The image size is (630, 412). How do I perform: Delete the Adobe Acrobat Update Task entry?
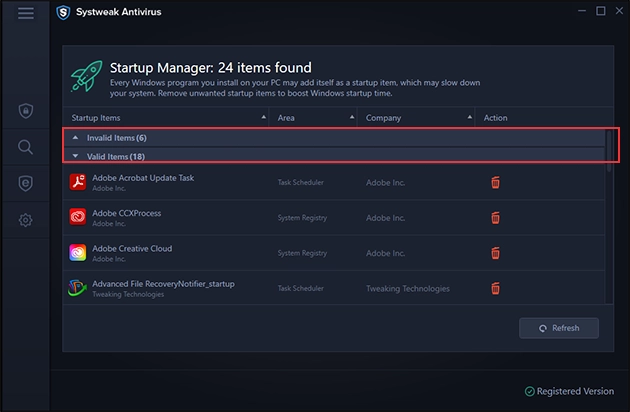[495, 182]
